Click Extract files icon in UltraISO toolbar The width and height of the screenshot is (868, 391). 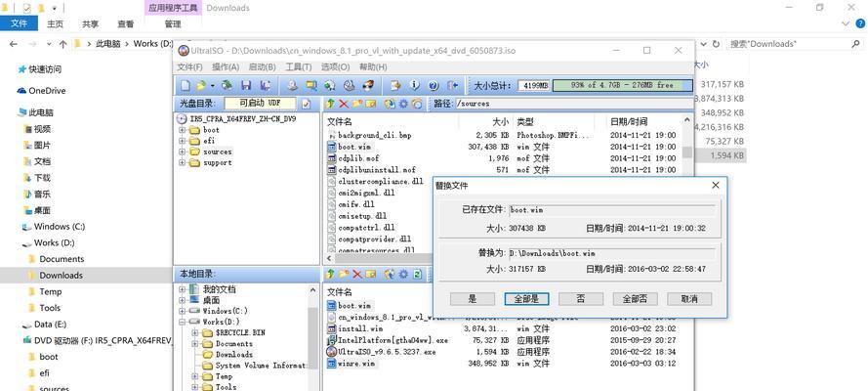(x=395, y=85)
